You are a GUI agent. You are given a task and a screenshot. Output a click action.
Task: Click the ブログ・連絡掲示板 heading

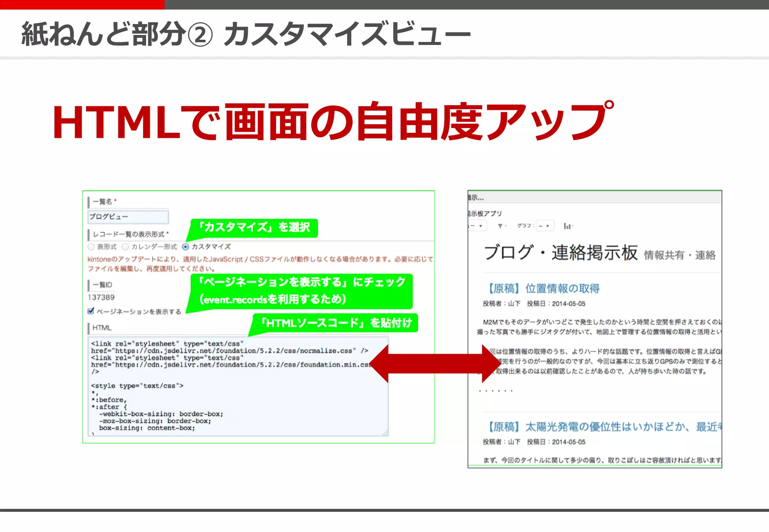pyautogui.click(x=561, y=252)
